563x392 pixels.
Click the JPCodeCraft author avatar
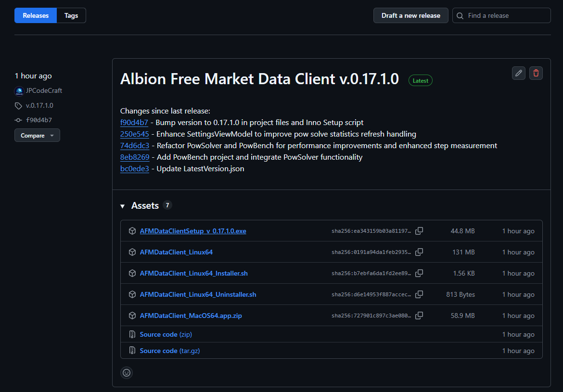pyautogui.click(x=19, y=91)
